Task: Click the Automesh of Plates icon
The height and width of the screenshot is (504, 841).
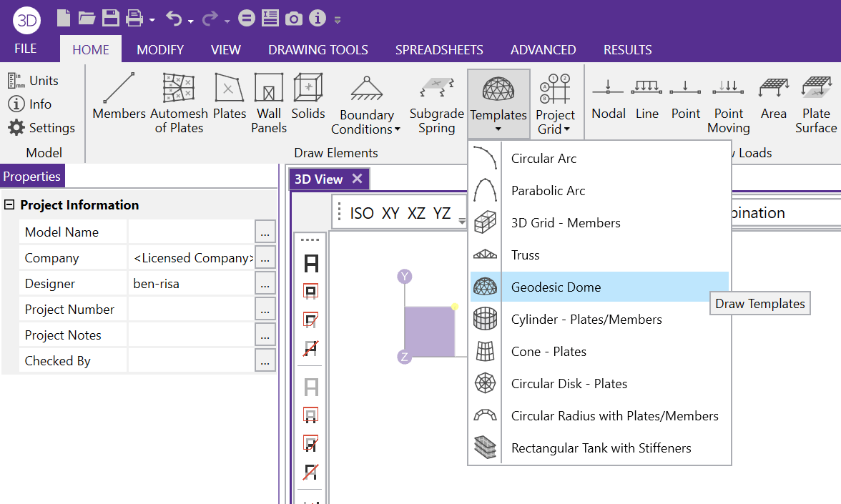Action: click(179, 103)
